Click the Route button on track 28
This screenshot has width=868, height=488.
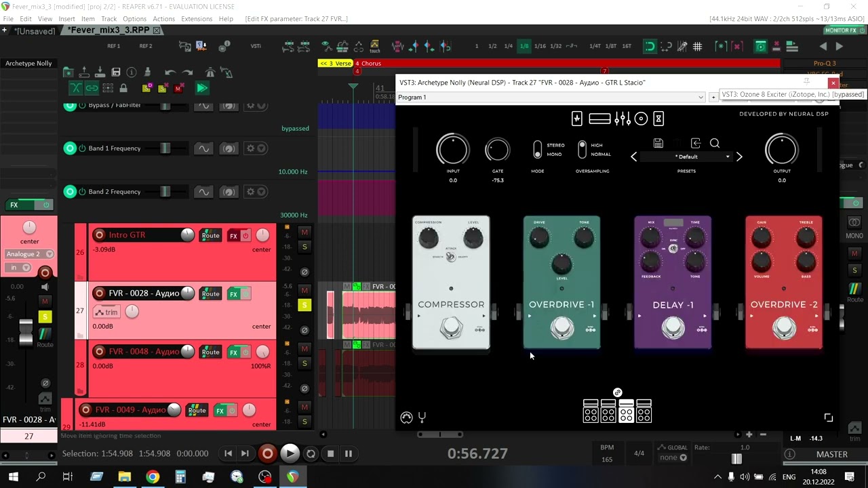point(210,352)
